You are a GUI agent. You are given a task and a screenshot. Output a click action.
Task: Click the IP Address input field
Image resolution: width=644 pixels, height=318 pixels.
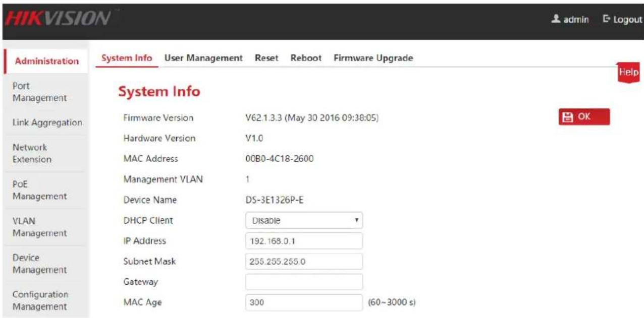tap(304, 241)
